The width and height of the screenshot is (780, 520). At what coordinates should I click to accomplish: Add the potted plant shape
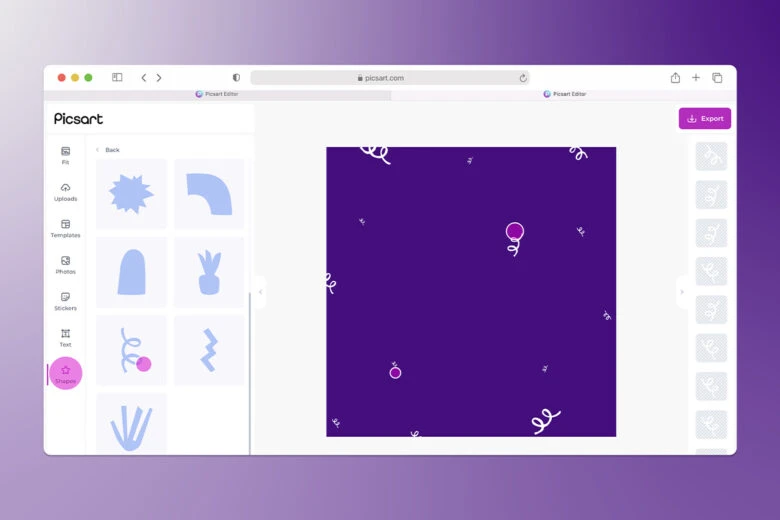[x=209, y=272]
